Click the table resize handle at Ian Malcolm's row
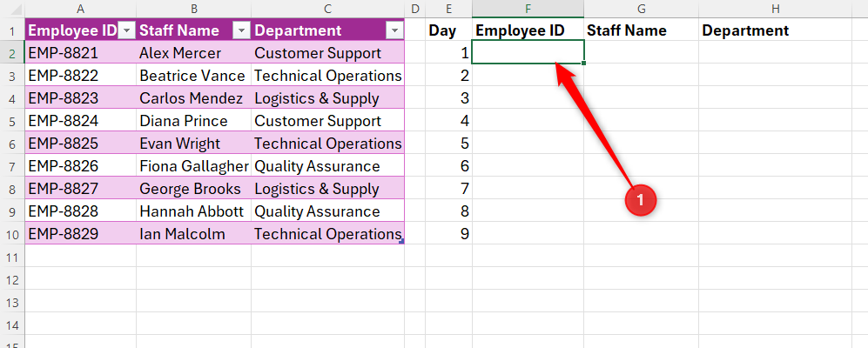The height and width of the screenshot is (348, 868). (402, 241)
